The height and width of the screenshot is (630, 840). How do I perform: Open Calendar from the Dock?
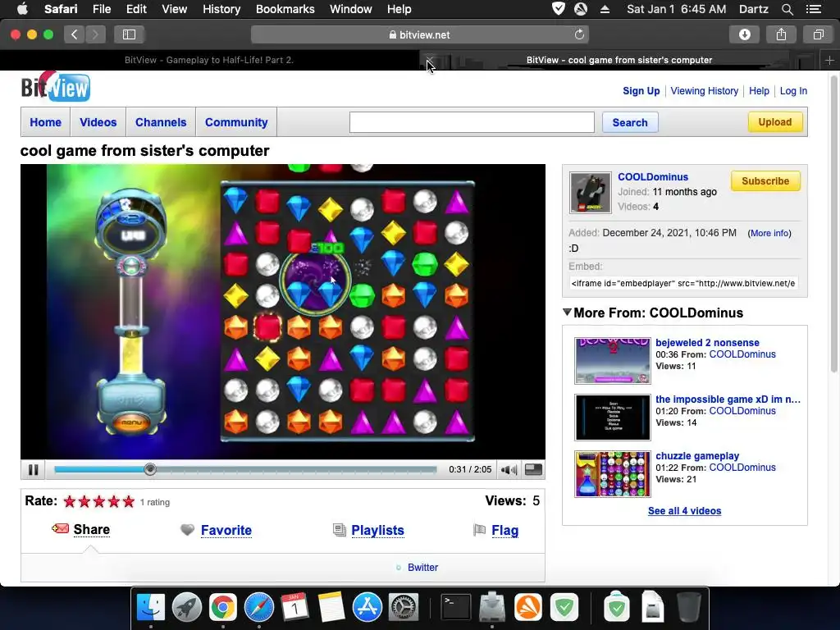point(294,608)
